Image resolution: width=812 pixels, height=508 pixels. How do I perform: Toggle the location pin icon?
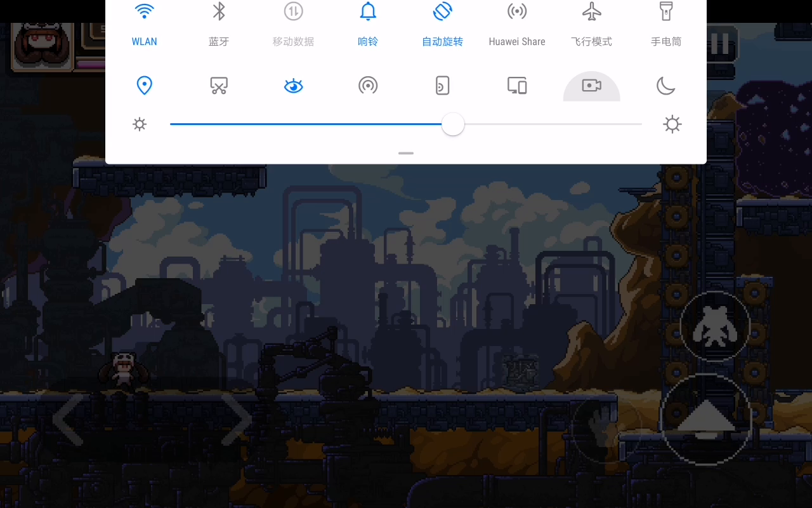point(145,86)
